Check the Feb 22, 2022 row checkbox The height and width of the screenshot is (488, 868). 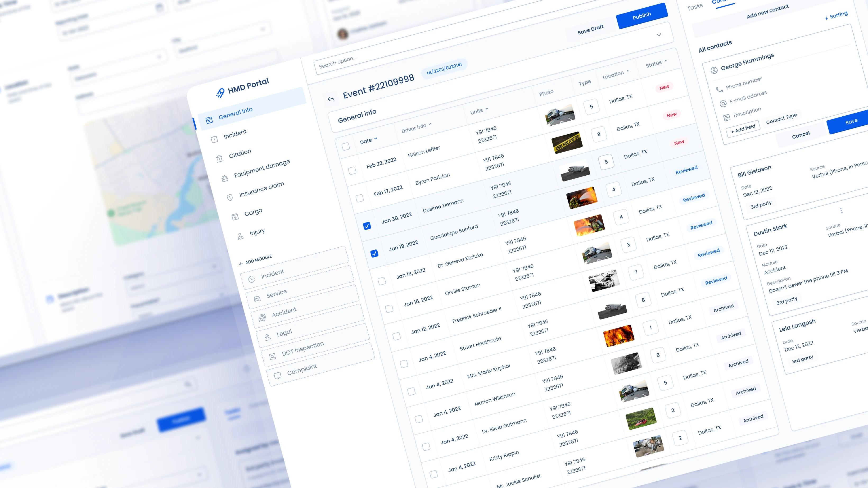click(352, 170)
